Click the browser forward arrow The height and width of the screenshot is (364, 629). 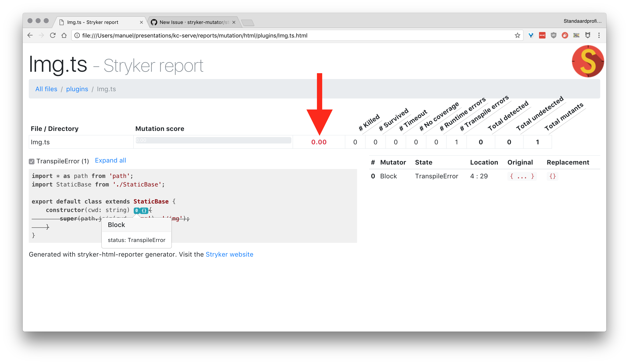click(41, 35)
